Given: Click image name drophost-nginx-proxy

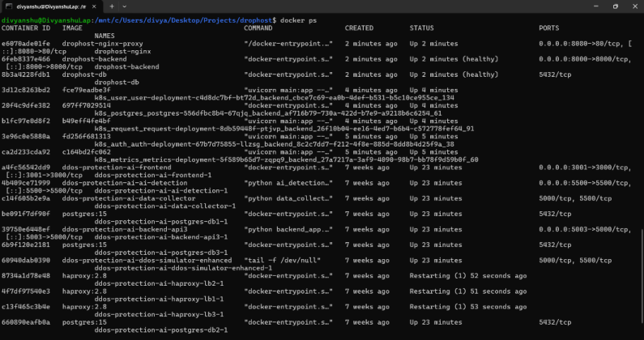Looking at the screenshot, I should [x=103, y=44].
